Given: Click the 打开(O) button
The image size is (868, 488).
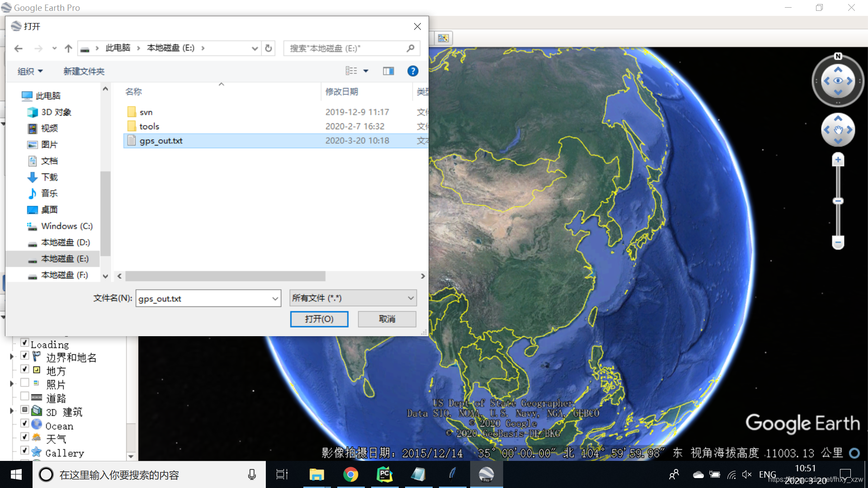Looking at the screenshot, I should pyautogui.click(x=319, y=319).
